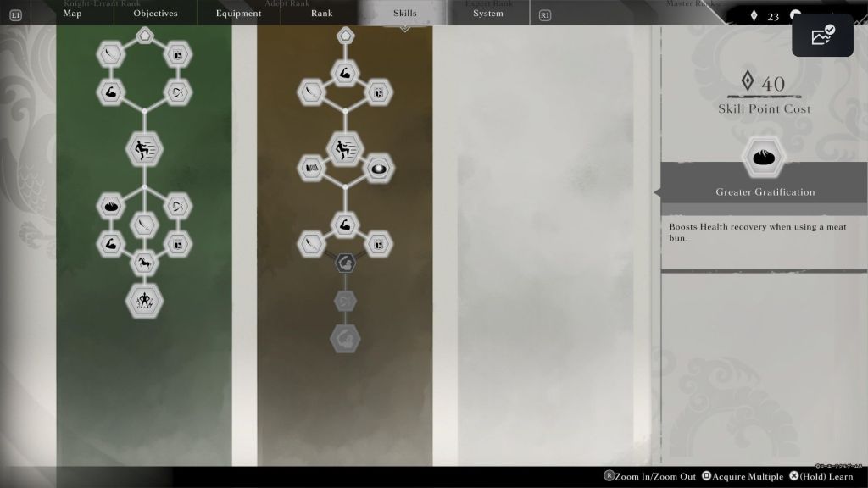Select pentagon node atop the green tree
The width and height of the screenshot is (868, 488).
(145, 36)
